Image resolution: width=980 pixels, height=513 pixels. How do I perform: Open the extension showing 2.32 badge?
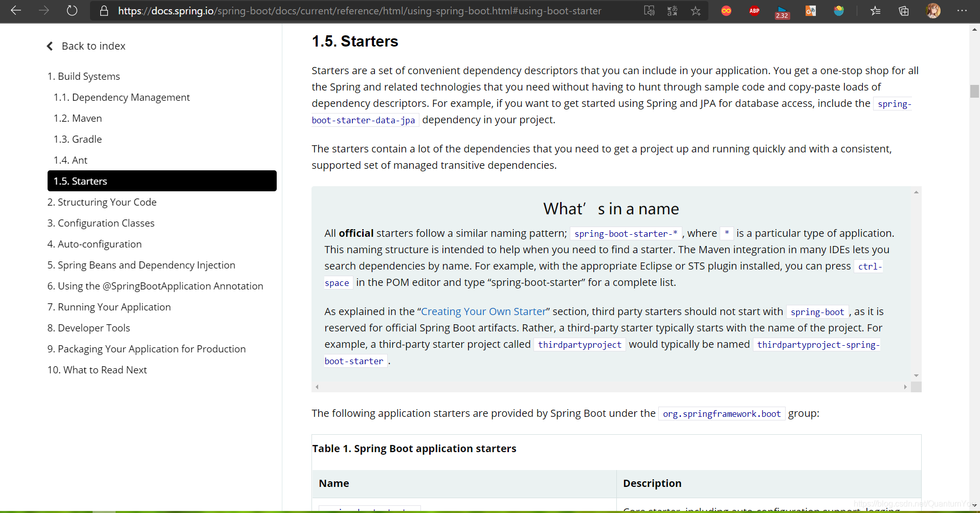[782, 12]
